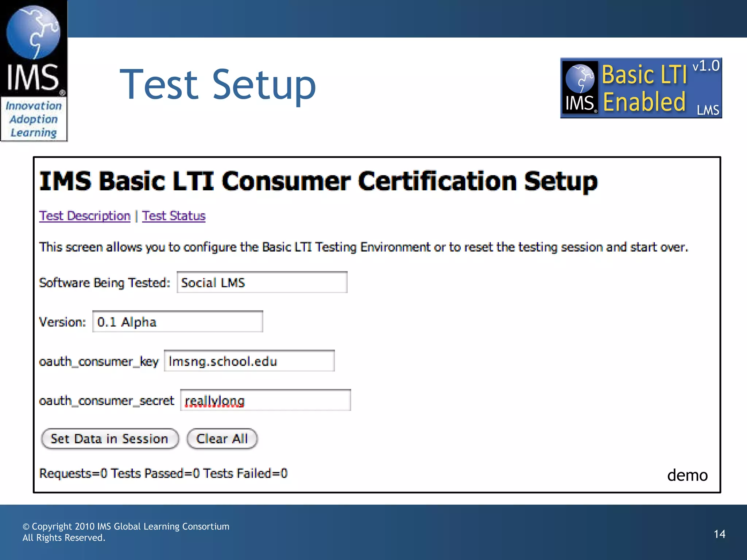Click the oauth_consumer_secret input field
Image resolution: width=747 pixels, height=560 pixels.
click(x=266, y=400)
